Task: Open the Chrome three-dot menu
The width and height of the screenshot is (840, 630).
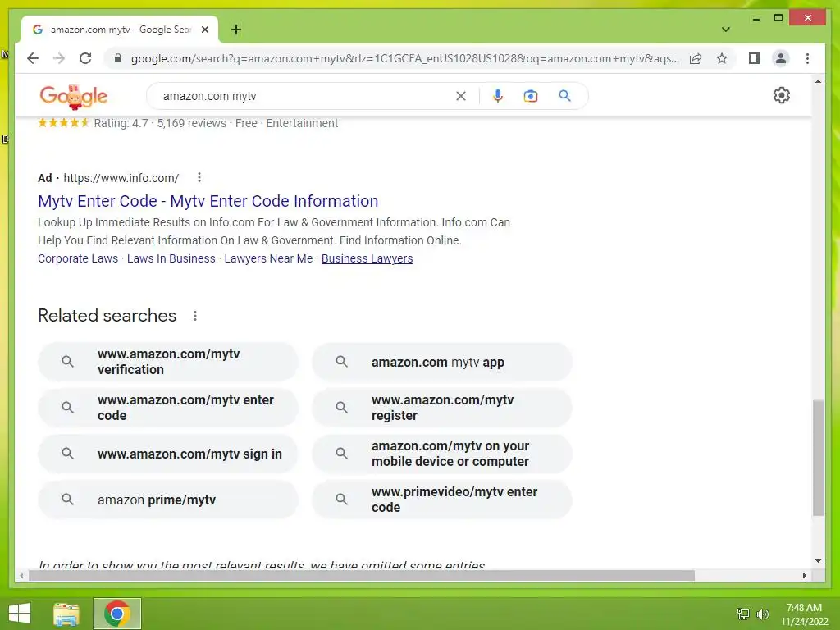Action: click(x=807, y=58)
